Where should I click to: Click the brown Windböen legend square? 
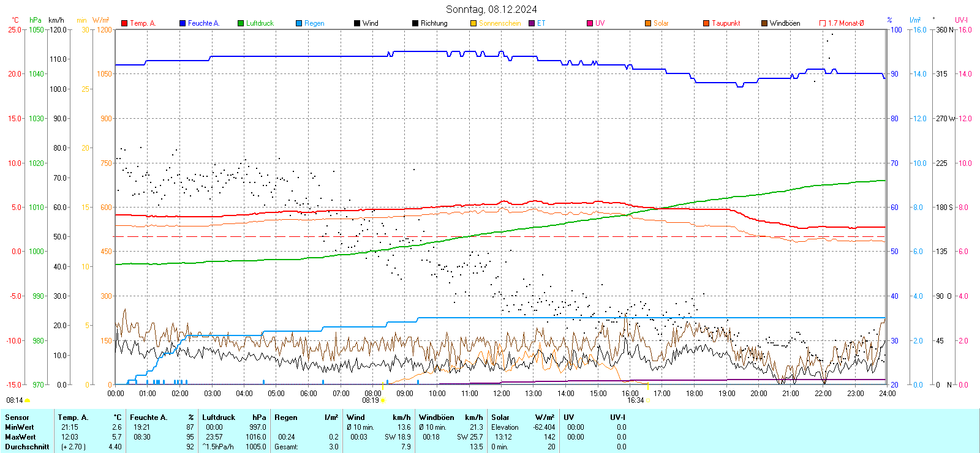[x=764, y=23]
